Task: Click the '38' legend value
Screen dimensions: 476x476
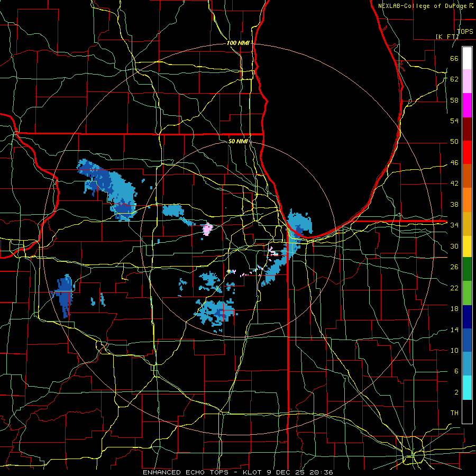Action: pos(454,205)
